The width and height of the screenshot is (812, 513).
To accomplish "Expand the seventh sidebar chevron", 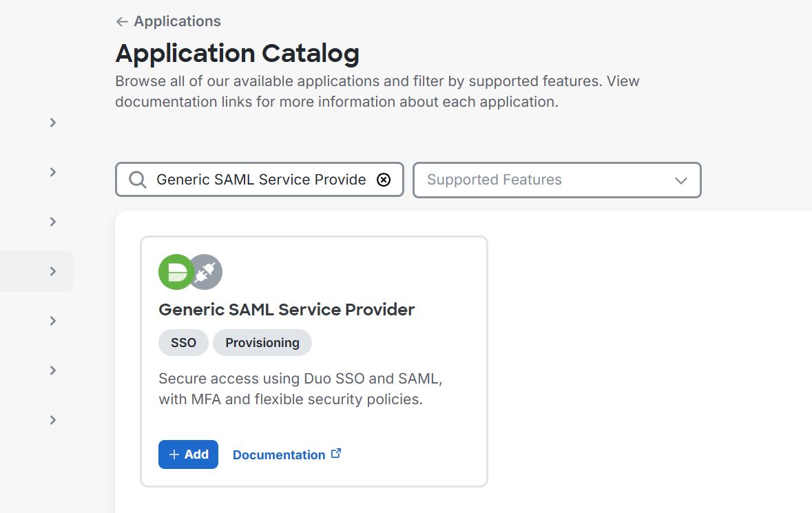I will (x=53, y=420).
